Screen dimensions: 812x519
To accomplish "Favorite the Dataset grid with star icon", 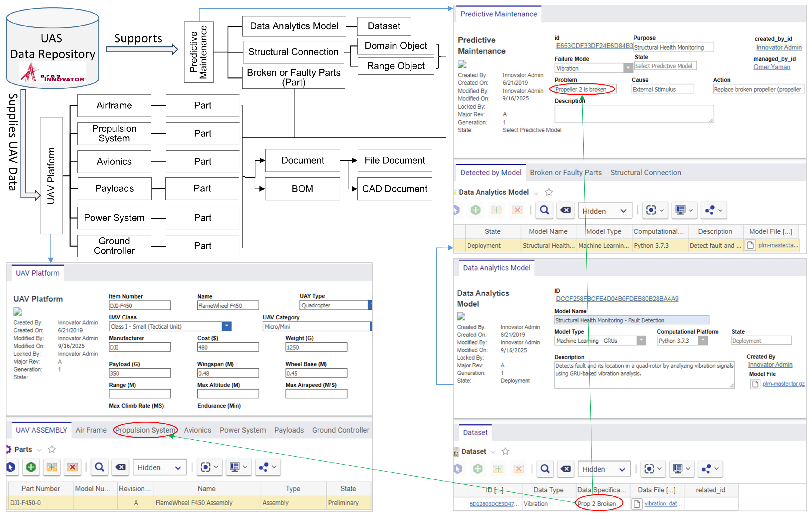I will point(505,451).
